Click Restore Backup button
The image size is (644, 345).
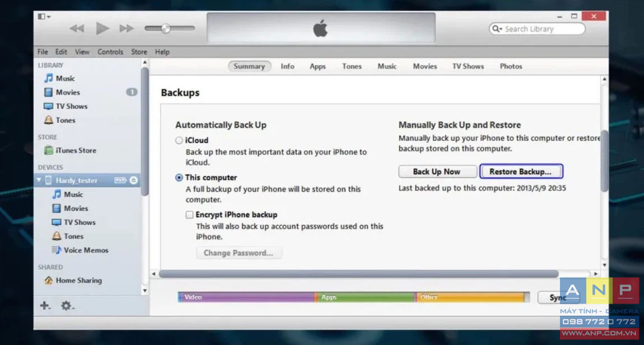click(x=521, y=172)
